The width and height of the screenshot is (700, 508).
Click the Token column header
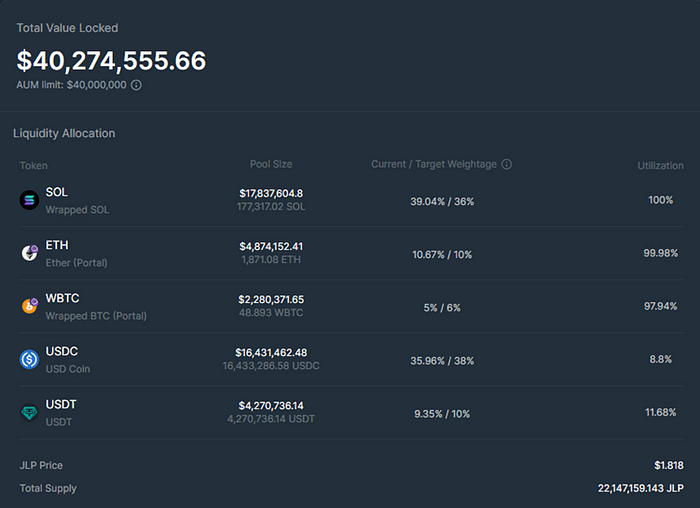point(33,165)
